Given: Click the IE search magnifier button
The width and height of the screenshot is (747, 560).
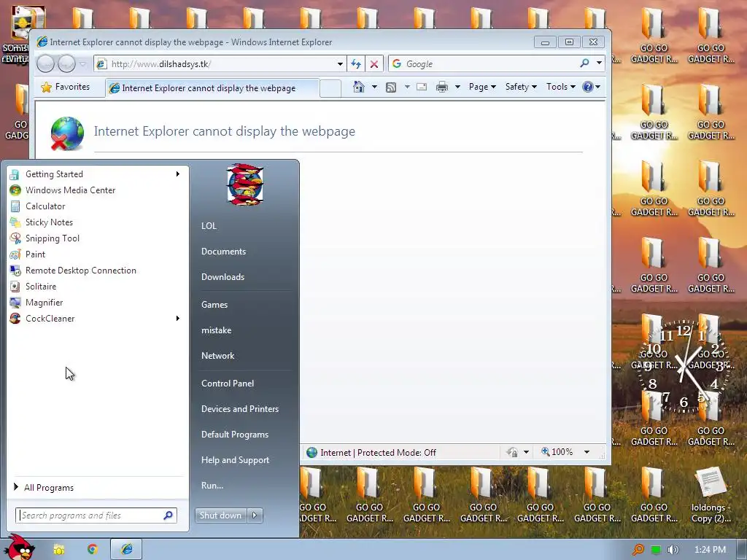Looking at the screenshot, I should pos(584,63).
